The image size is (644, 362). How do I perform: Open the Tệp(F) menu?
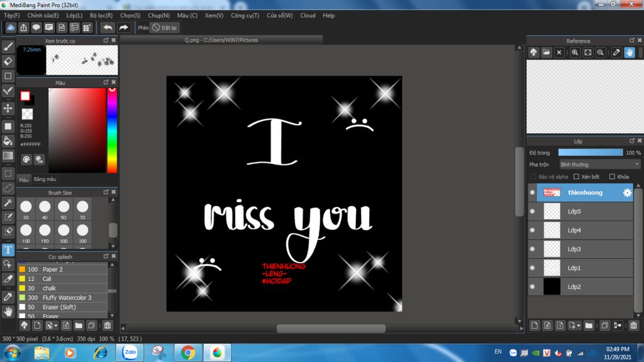(11, 15)
